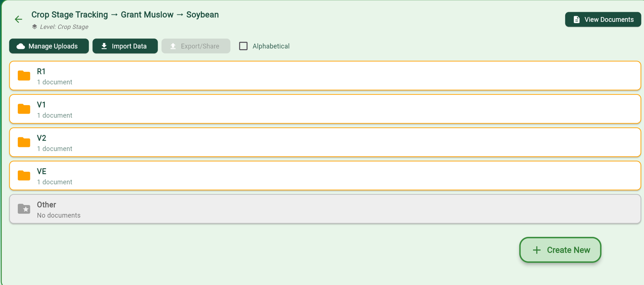This screenshot has height=285, width=644.
Task: Click the document icon on View Documents
Action: [576, 20]
